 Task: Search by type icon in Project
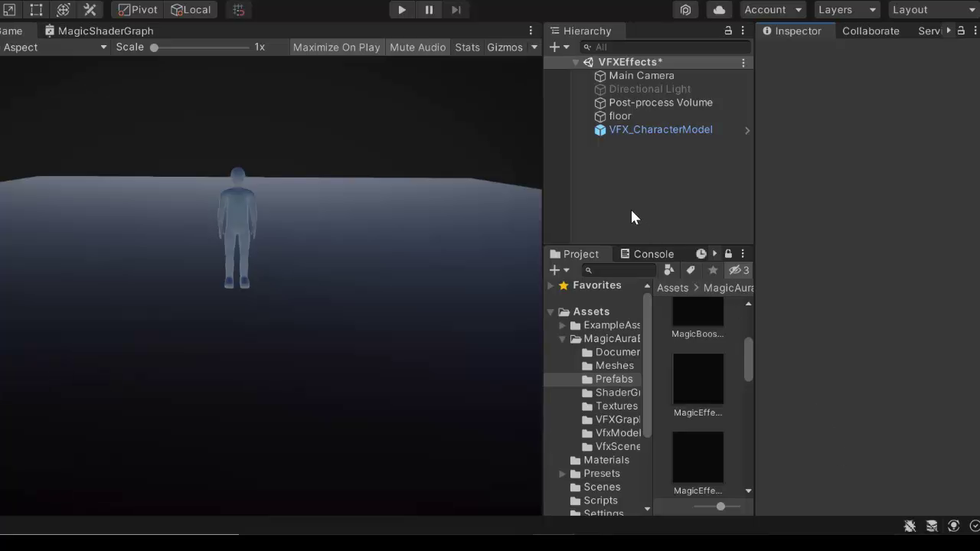[669, 270]
